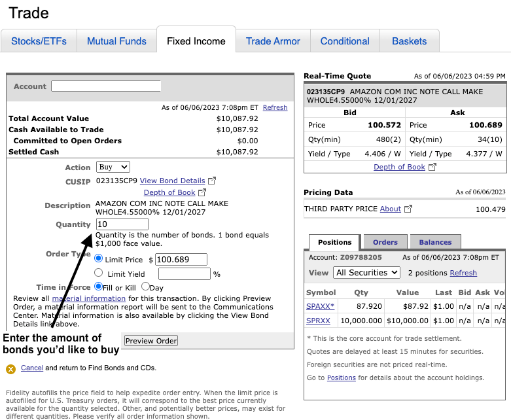The height and width of the screenshot is (420, 511).
Task: Open external icon next to About link
Action: click(408, 209)
